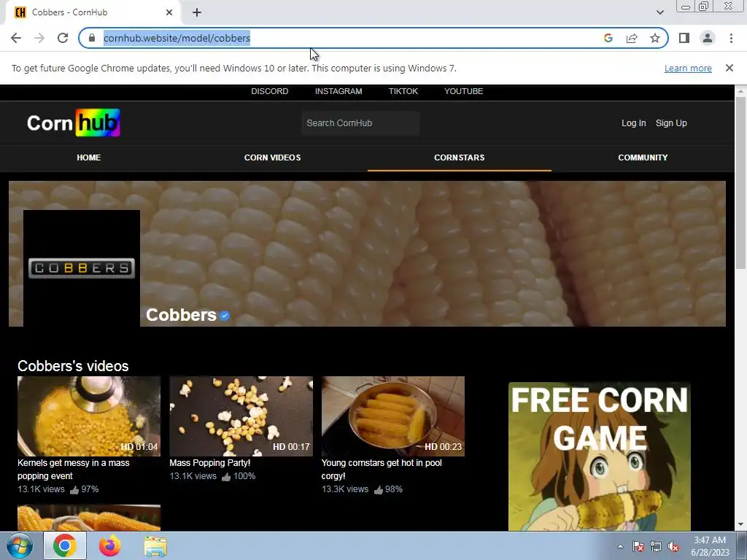
Task: Open the YOUTUBE link
Action: (463, 91)
